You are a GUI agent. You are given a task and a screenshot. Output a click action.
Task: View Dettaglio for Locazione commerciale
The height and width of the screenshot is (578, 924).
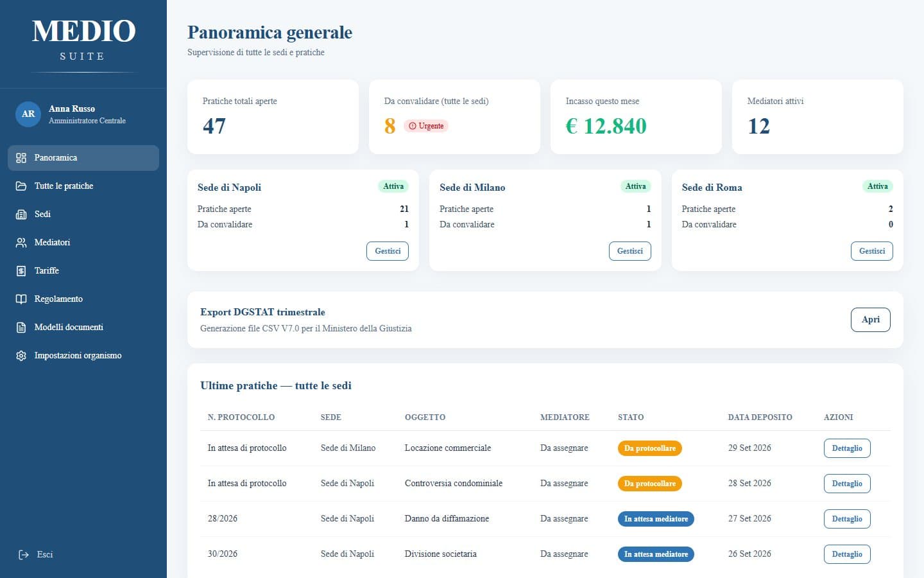847,448
